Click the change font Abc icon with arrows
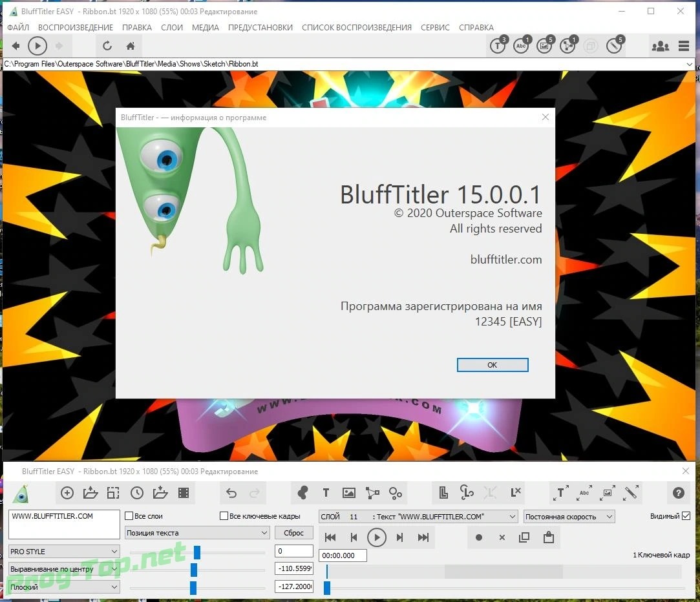This screenshot has height=602, width=700. (584, 493)
